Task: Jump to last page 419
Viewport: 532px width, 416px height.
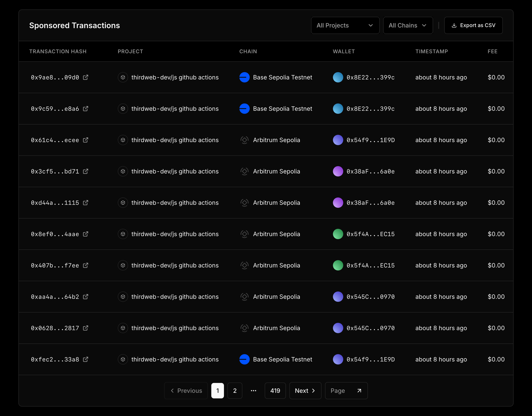Action: pyautogui.click(x=275, y=390)
